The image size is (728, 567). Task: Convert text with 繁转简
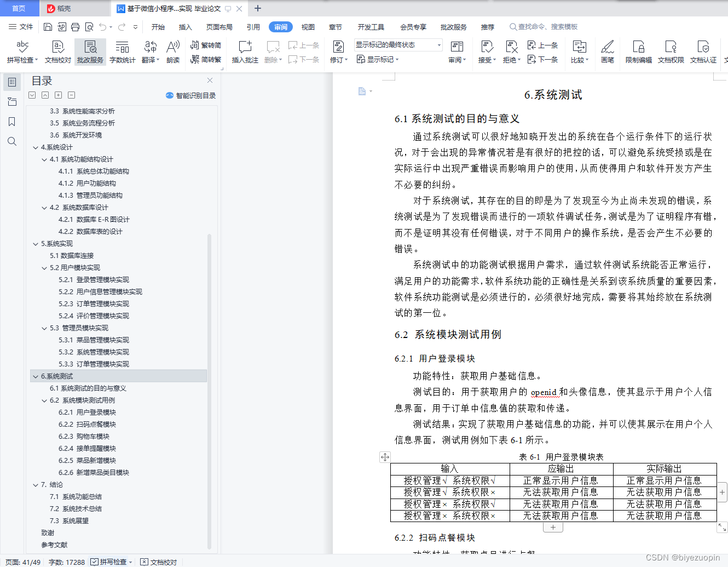[x=206, y=45]
